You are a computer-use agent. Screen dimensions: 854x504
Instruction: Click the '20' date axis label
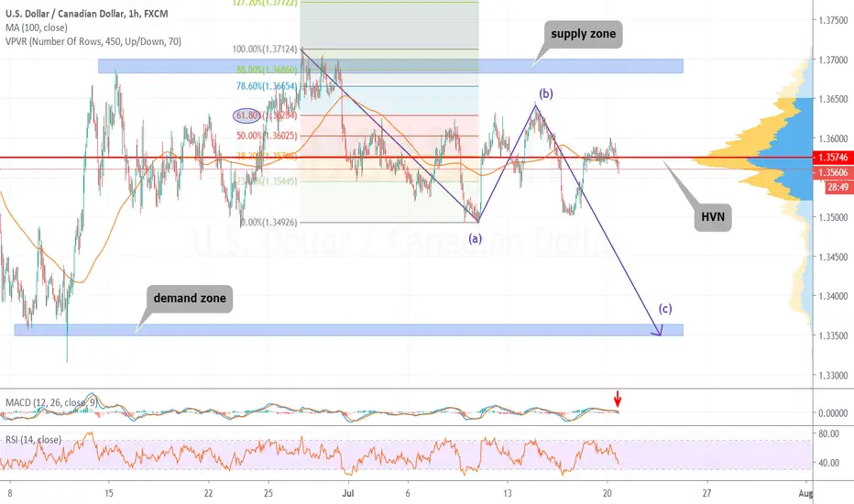click(608, 494)
